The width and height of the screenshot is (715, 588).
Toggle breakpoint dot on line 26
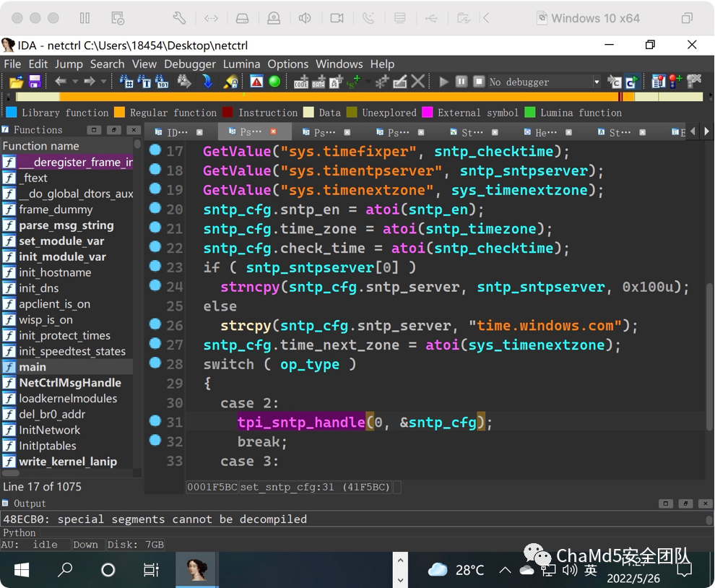point(155,324)
